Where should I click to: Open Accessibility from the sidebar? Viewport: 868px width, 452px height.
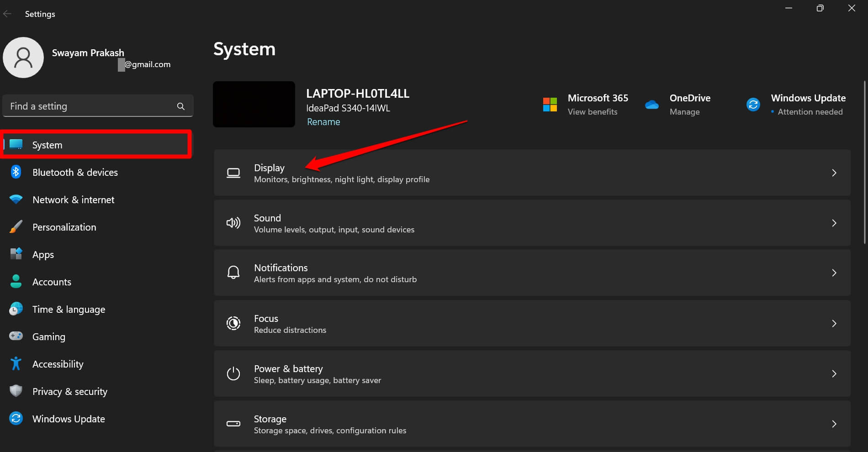point(58,364)
